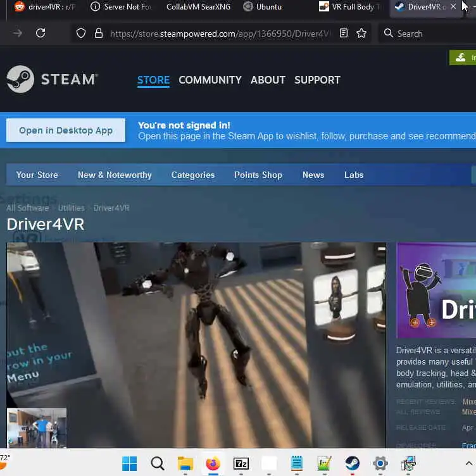Click the browser Search box
Image resolution: width=476 pixels, height=476 pixels.
pos(427,34)
